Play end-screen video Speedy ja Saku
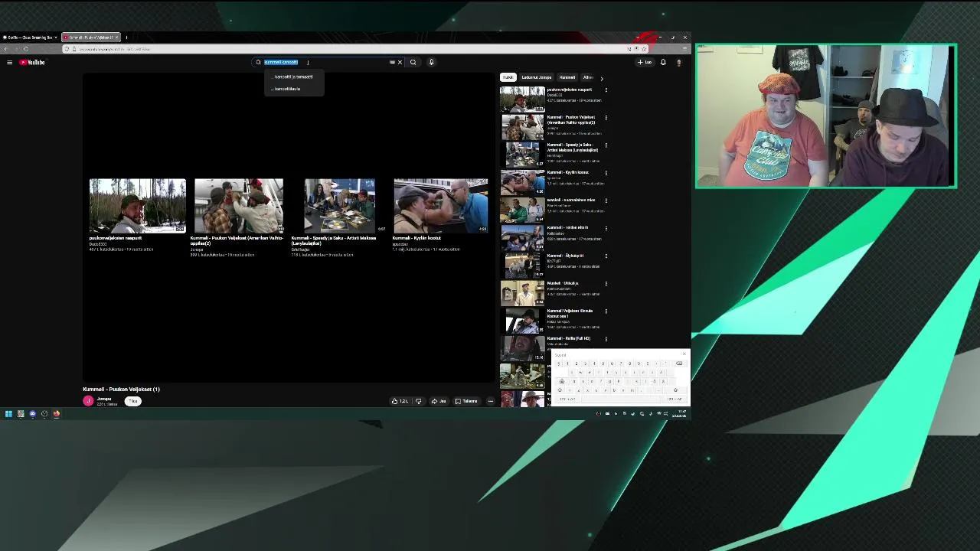Screen dimensions: 980x551 tap(339, 206)
